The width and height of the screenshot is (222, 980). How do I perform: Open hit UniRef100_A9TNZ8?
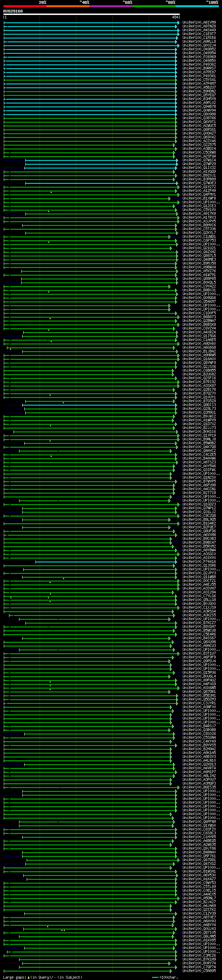(x=199, y=26)
